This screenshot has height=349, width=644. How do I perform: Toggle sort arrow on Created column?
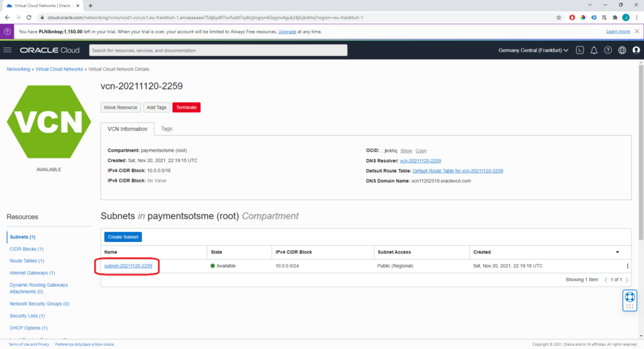coord(618,252)
